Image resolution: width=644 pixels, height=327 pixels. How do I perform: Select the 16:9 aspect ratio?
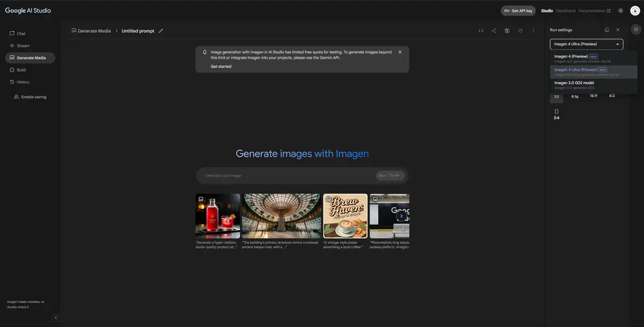pos(594,96)
